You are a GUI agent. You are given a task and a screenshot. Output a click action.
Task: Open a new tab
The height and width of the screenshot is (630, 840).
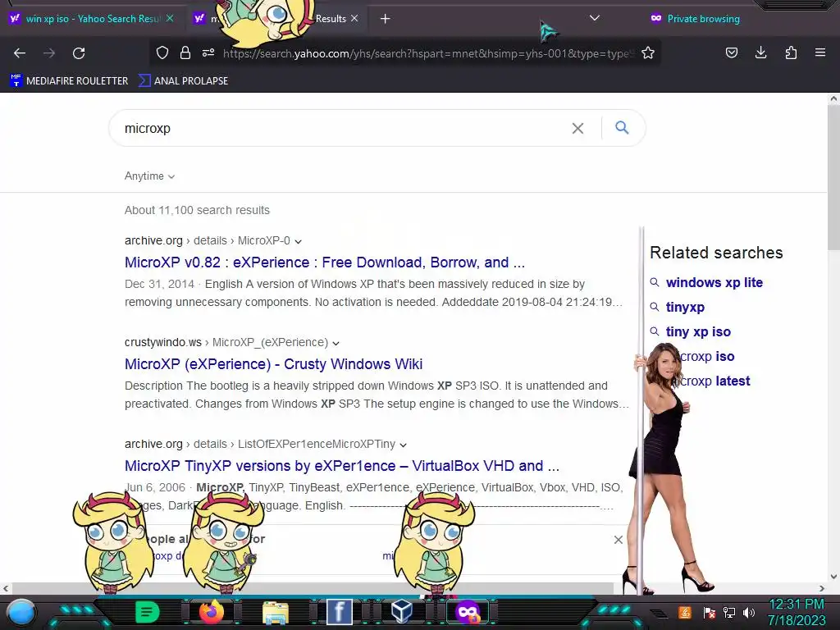(386, 19)
